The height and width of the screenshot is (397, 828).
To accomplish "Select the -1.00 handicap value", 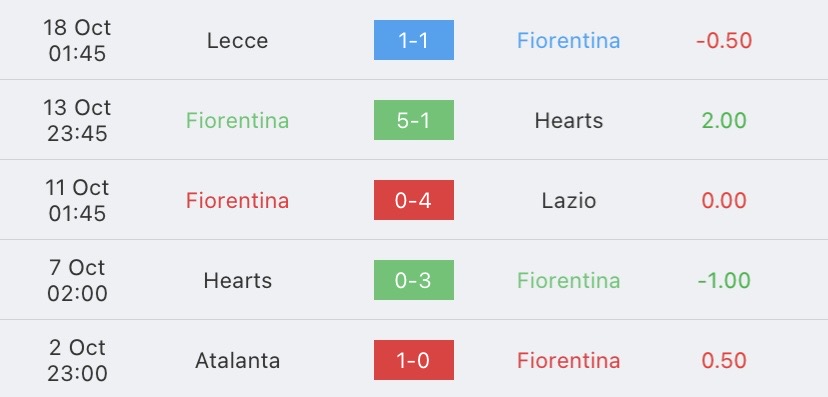I will coord(724,280).
